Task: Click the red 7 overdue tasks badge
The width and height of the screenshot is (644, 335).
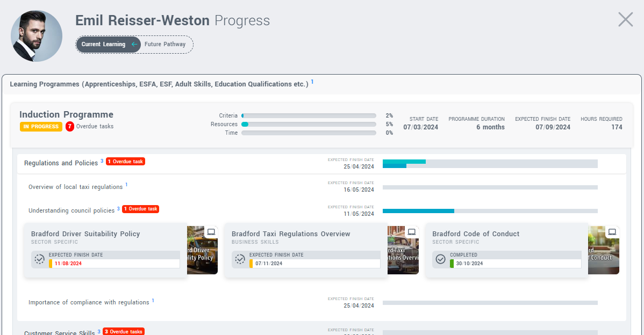Action: pos(70,126)
